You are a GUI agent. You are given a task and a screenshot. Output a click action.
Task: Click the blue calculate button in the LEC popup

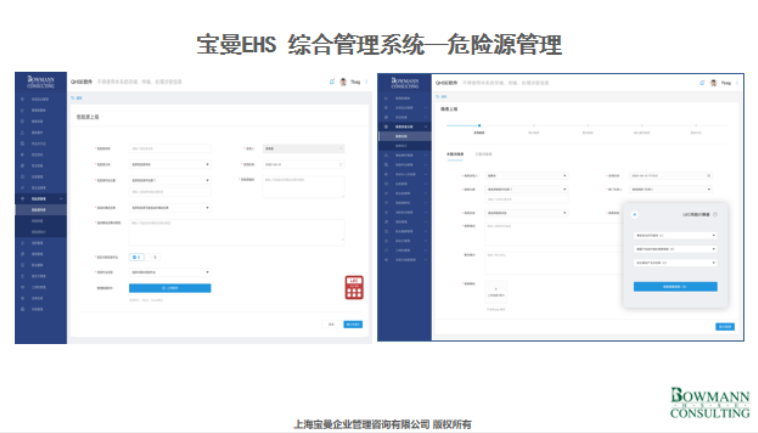675,287
